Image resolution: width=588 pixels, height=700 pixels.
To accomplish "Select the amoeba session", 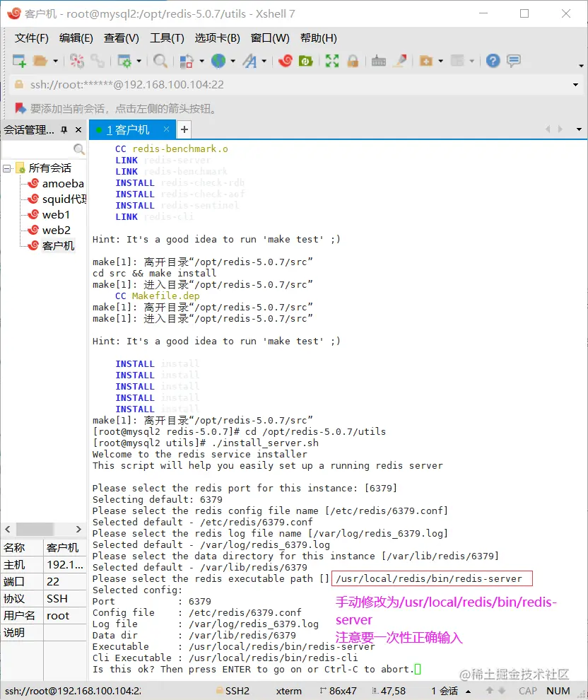I will (x=62, y=183).
